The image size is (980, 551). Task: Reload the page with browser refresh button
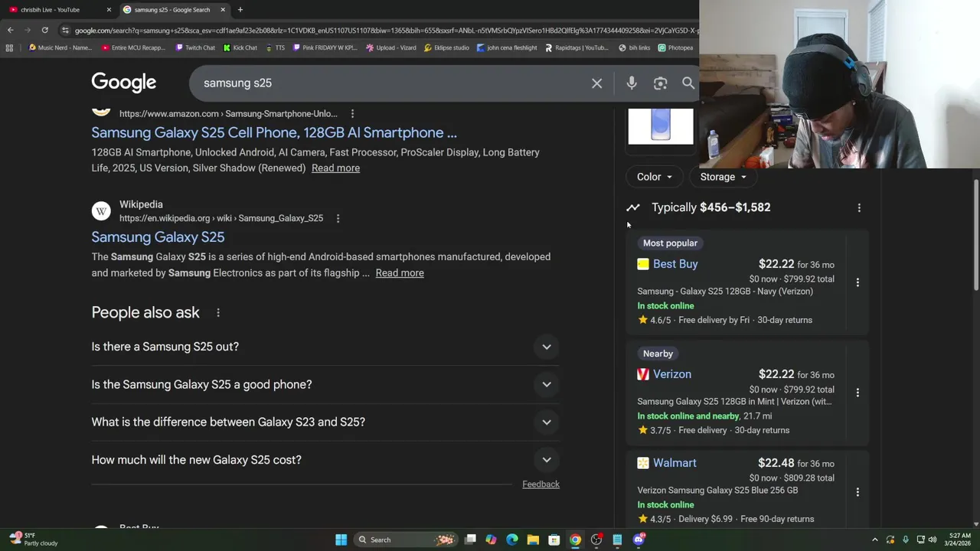44,30
